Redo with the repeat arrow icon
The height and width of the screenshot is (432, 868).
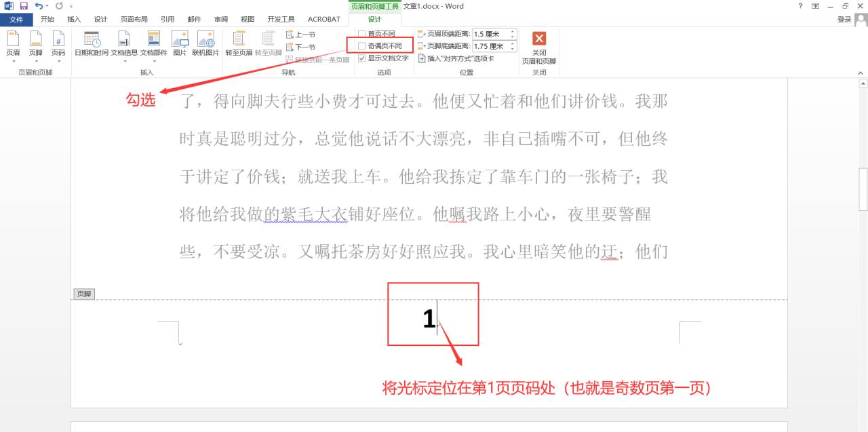pyautogui.click(x=59, y=5)
